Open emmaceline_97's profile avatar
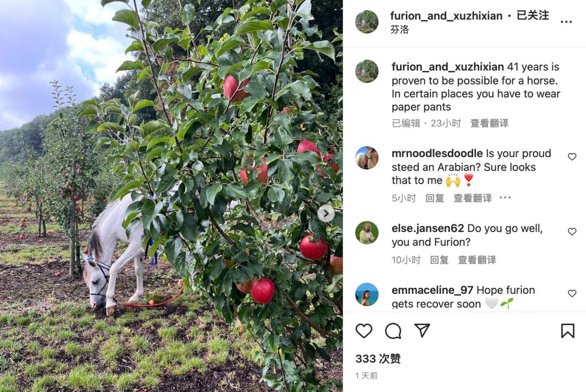586x392 pixels. click(367, 294)
